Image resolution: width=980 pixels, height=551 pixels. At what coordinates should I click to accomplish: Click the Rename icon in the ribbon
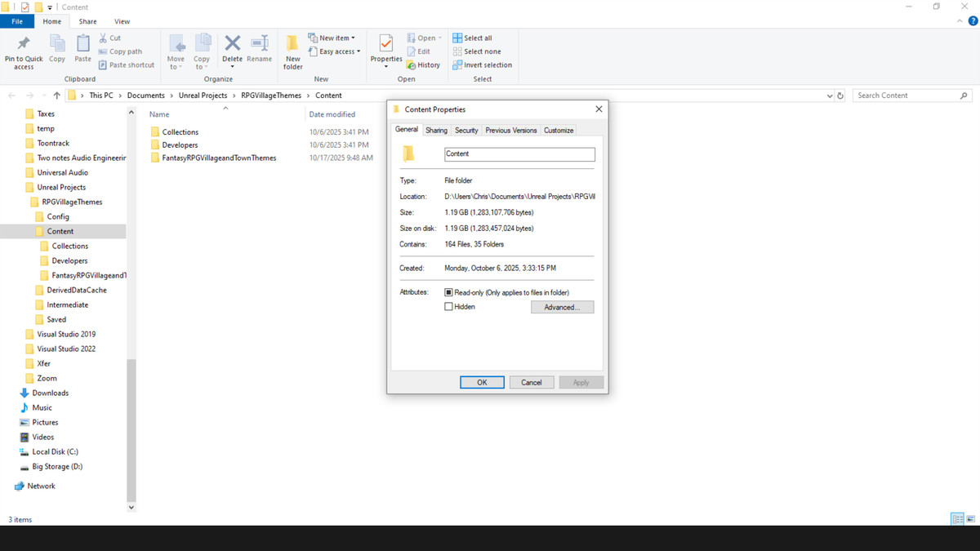[259, 47]
